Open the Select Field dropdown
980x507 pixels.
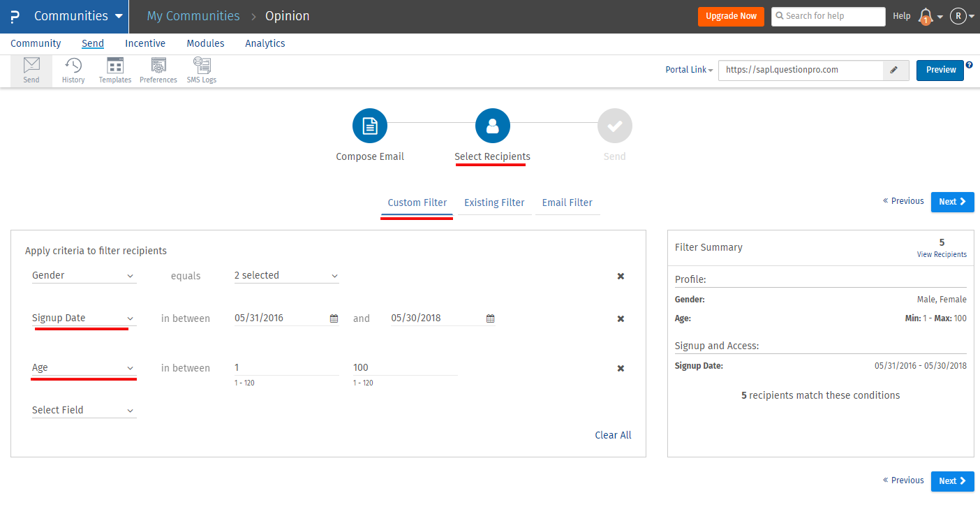84,411
